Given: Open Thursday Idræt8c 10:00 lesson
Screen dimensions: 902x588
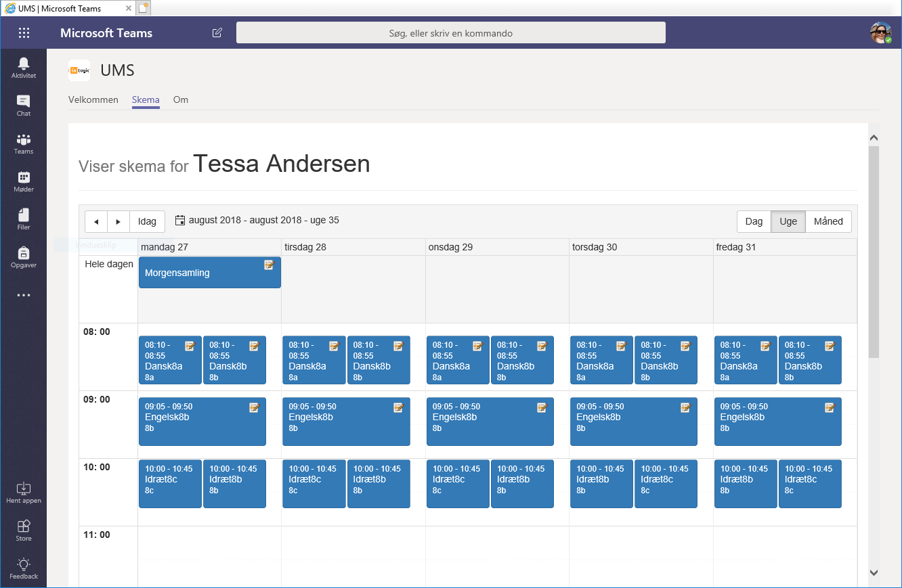Looking at the screenshot, I should click(666, 484).
